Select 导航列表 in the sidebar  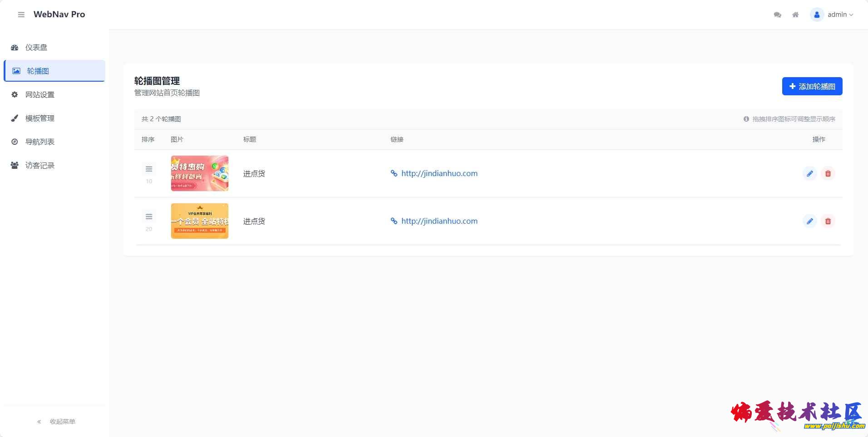click(x=40, y=142)
